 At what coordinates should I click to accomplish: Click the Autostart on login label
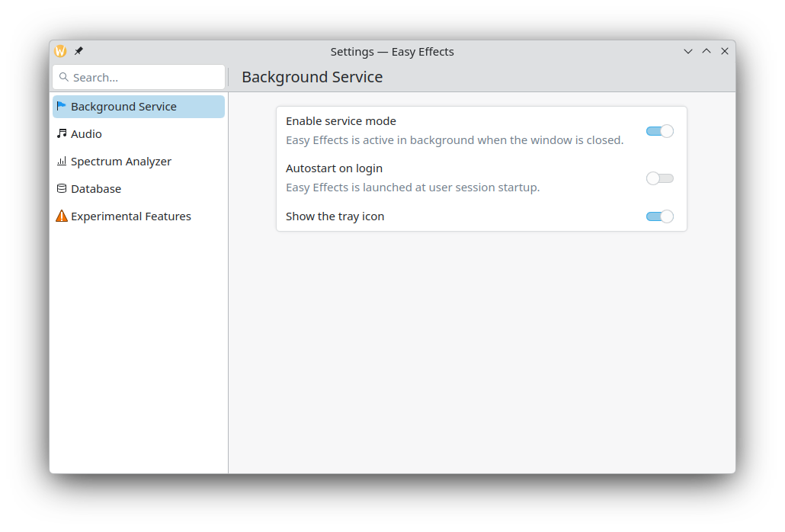point(334,168)
